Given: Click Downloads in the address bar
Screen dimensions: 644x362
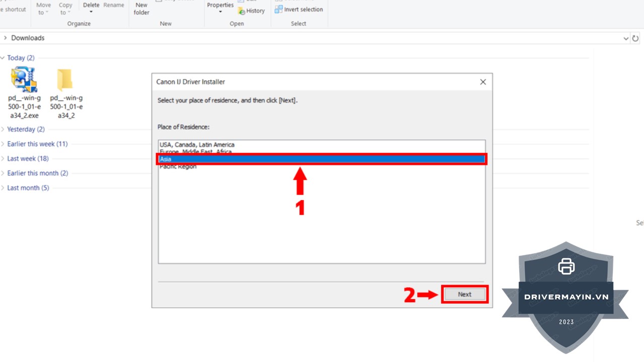Looking at the screenshot, I should pyautogui.click(x=28, y=38).
